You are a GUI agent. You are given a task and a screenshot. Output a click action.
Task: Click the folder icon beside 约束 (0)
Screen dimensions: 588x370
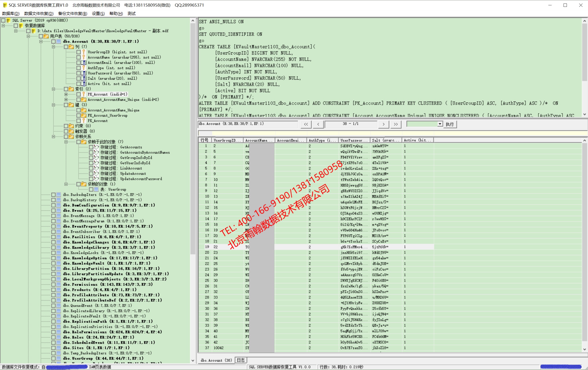(71, 126)
